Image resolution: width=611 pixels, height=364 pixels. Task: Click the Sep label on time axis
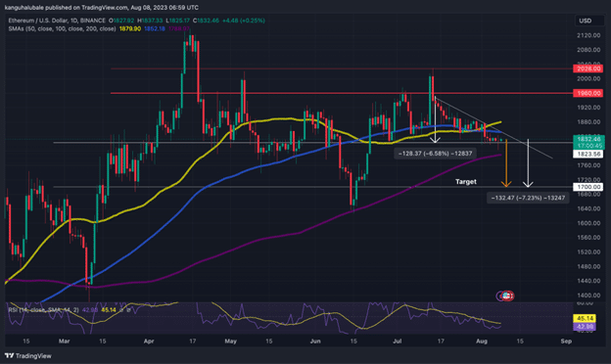566,341
